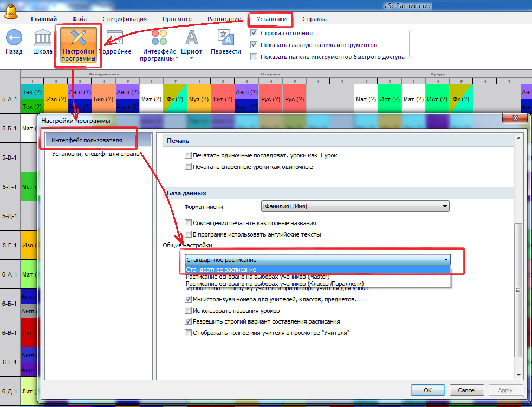Click the Интерфейс программы colored circles icon
The image size is (532, 407).
pyautogui.click(x=159, y=38)
